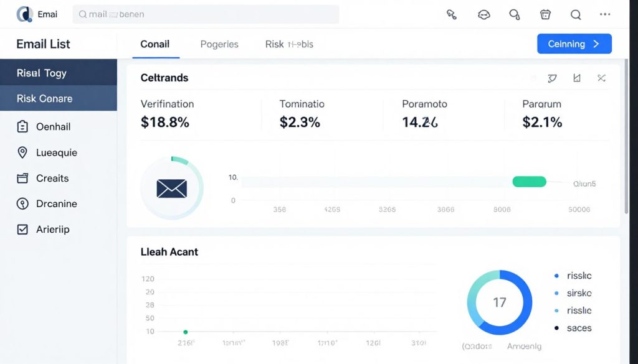Toggle the line chart view in Celtrands panel
Viewport: 638px width, 364px height.
pyautogui.click(x=552, y=78)
